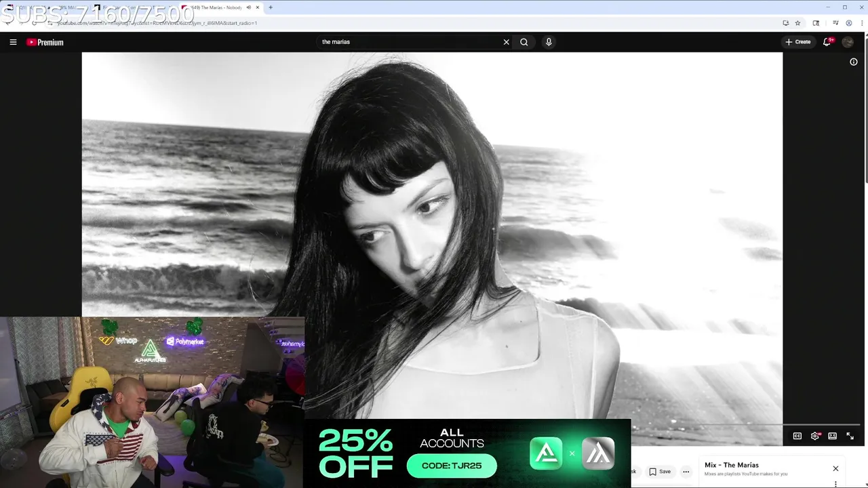The width and height of the screenshot is (868, 488).
Task: Enter fullscreen on the video player
Action: pyautogui.click(x=850, y=436)
